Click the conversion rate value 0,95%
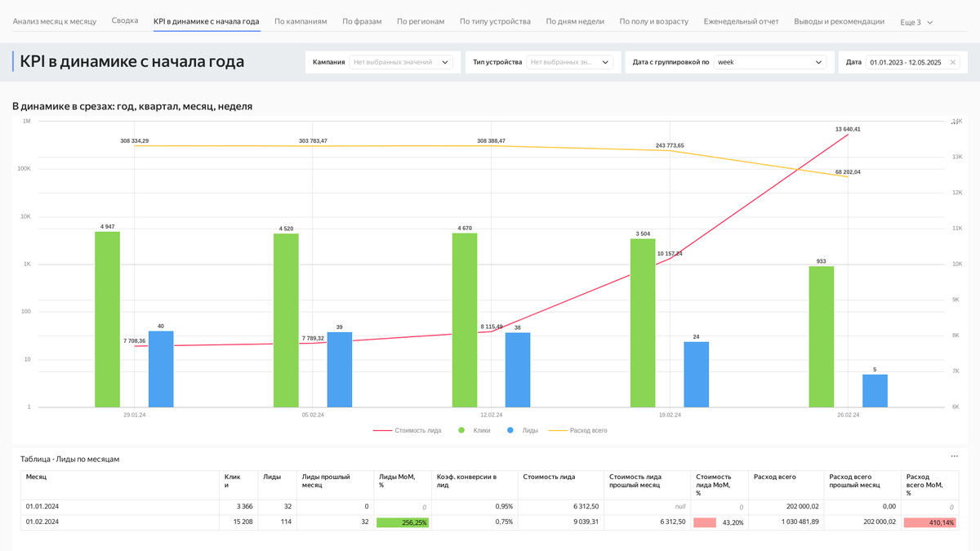 [504, 507]
